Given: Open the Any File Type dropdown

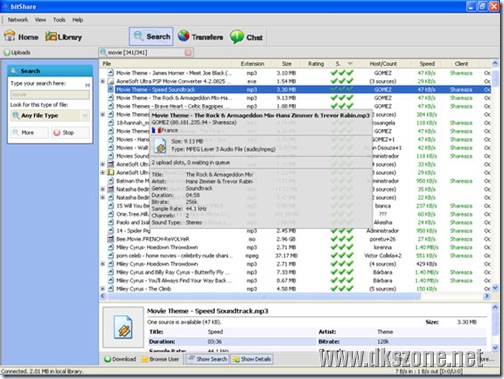Looking at the screenshot, I should (50, 115).
